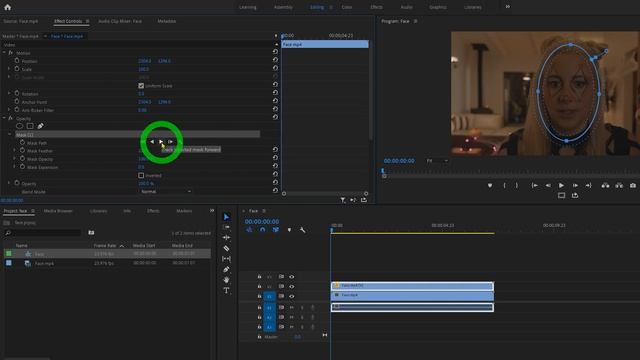Toggle Position stopwatch animation
This screenshot has height=360, width=640.
(17, 60)
